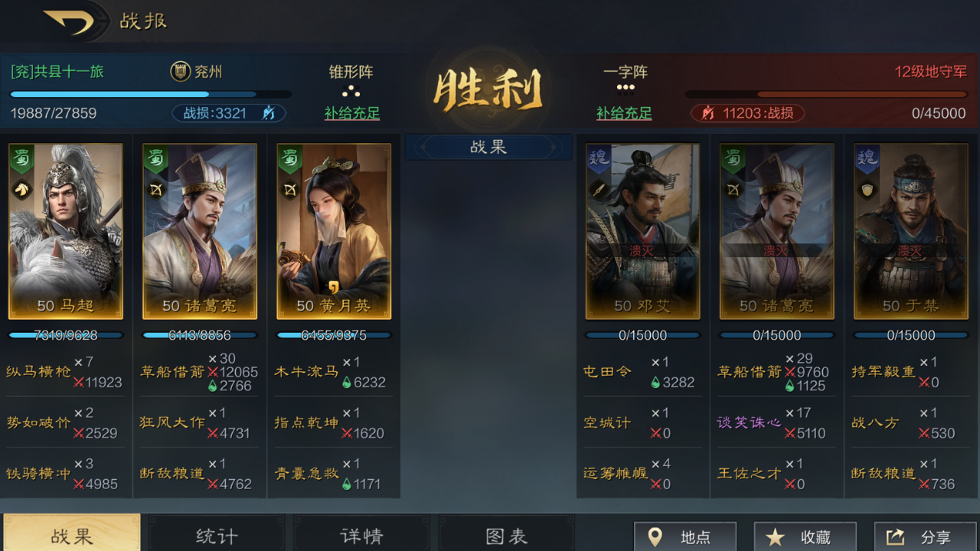Click the blue troop bar 19887/27859

tap(151, 95)
